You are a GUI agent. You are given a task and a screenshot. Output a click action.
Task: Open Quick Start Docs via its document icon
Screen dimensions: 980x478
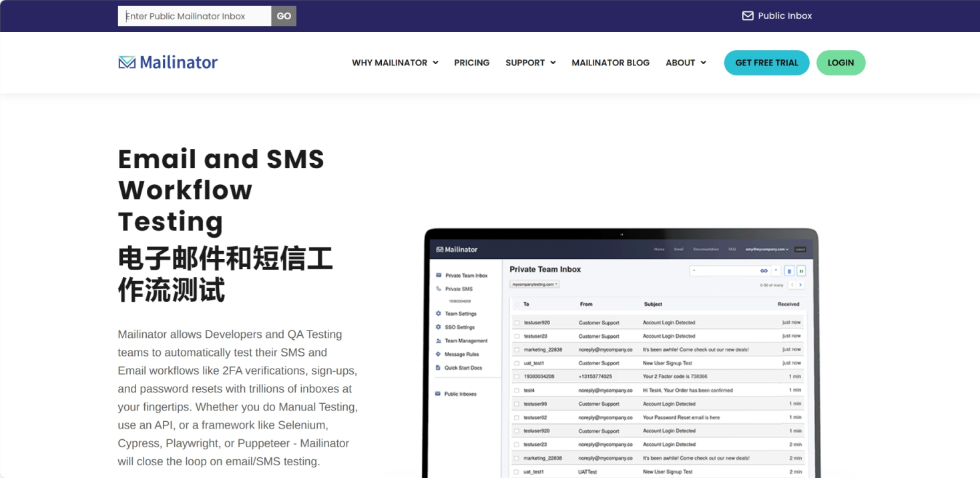point(438,367)
